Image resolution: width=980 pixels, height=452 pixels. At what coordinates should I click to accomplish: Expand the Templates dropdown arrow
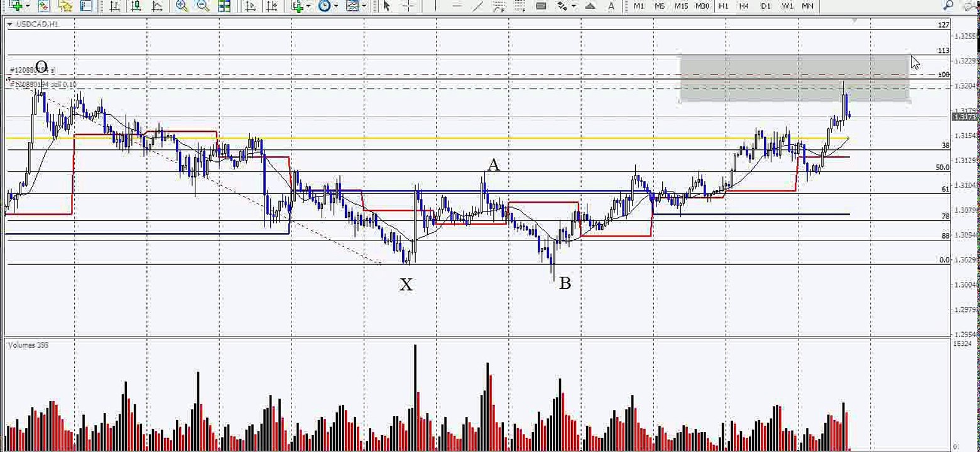click(363, 6)
